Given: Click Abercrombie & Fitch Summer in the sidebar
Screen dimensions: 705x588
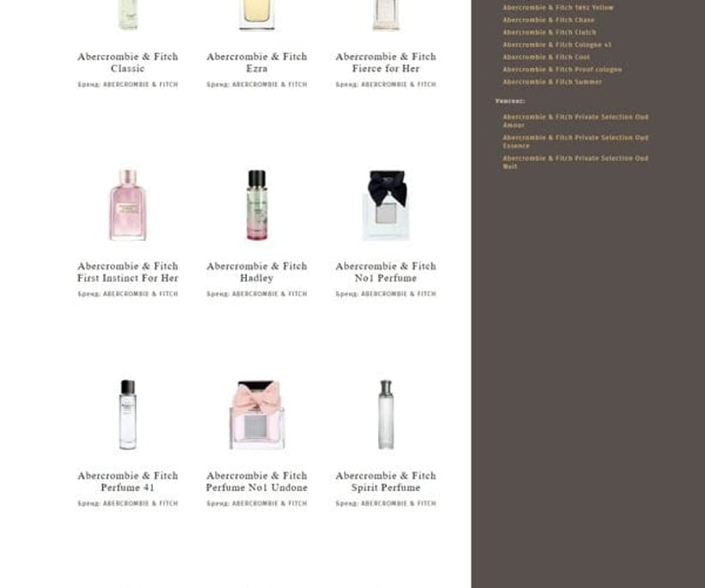Looking at the screenshot, I should point(552,82).
